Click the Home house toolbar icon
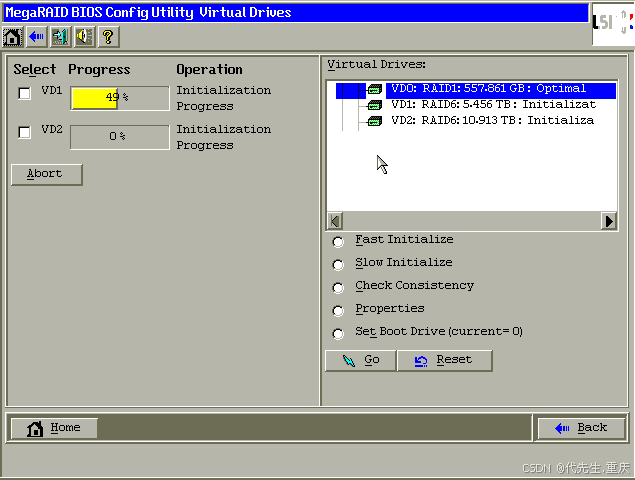Screen dimensions: 635x480 (13, 37)
